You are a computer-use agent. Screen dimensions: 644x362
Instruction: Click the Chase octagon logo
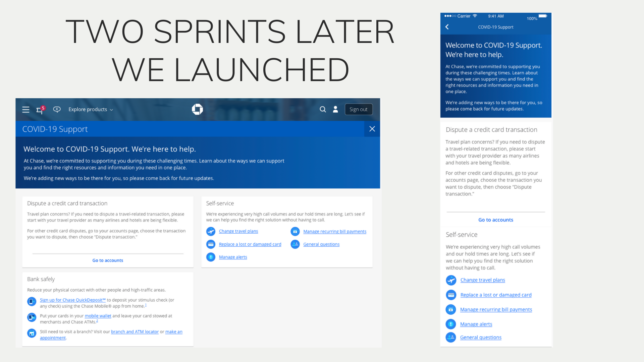coord(197,109)
